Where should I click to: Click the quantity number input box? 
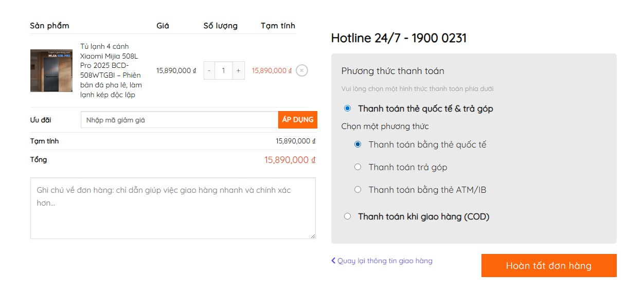tap(223, 70)
